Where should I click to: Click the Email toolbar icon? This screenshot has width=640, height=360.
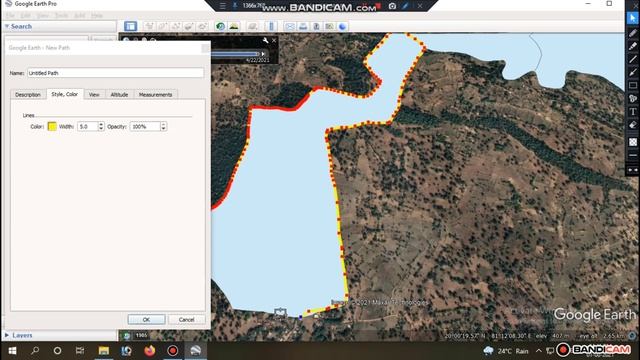[290, 27]
